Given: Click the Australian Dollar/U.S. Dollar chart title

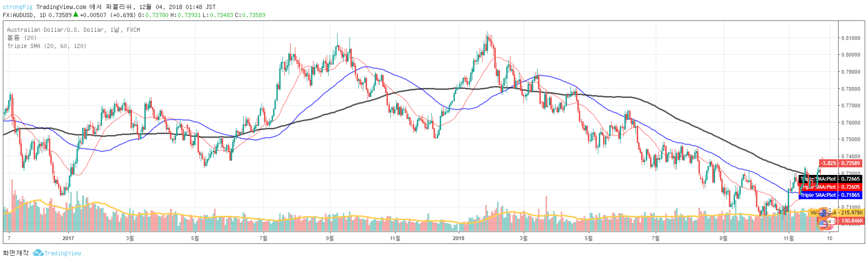Looking at the screenshot, I should click(74, 30).
